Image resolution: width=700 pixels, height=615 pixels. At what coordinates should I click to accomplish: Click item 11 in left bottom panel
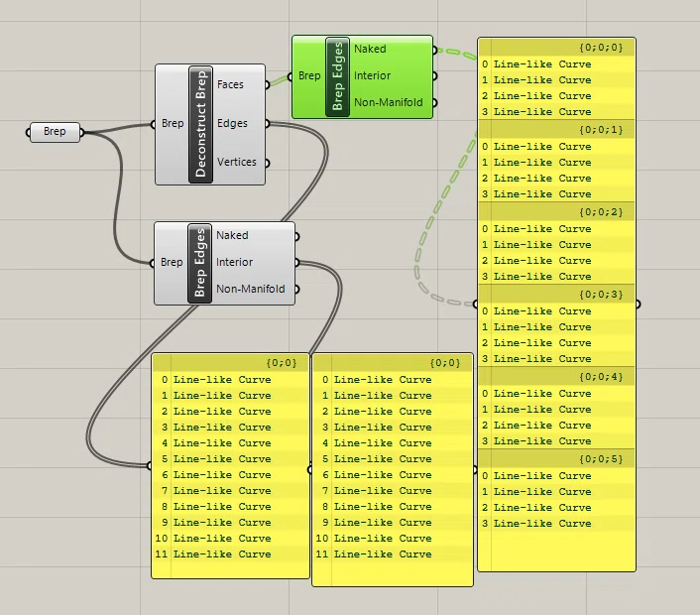[231, 554]
